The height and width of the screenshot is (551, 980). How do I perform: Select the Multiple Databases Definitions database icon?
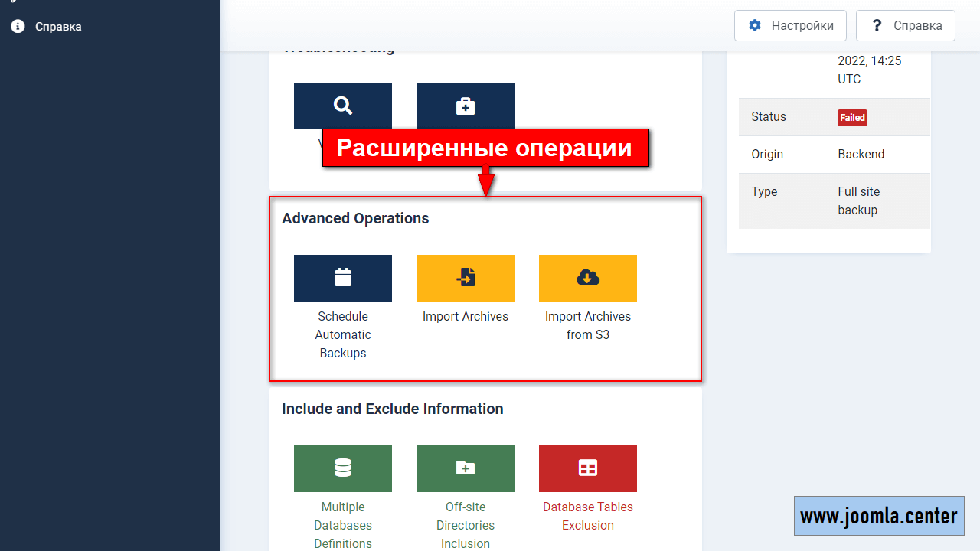coord(343,468)
